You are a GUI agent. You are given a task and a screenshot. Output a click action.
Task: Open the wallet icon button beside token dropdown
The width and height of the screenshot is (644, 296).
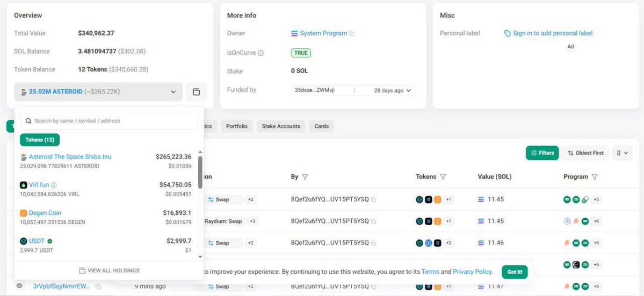coord(197,92)
